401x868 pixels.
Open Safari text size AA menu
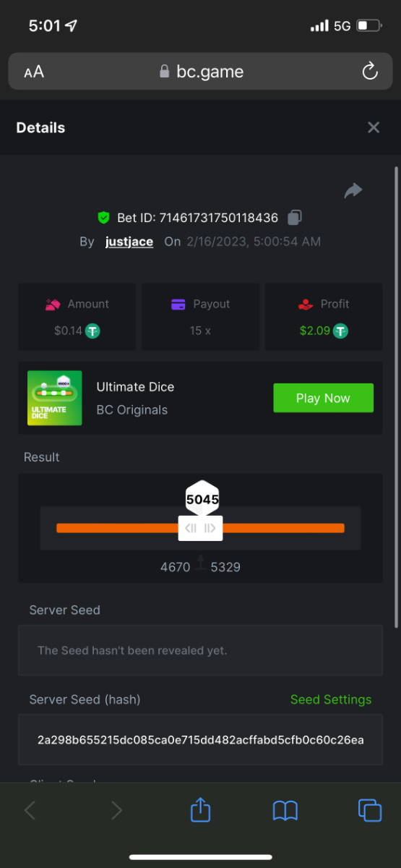point(34,72)
